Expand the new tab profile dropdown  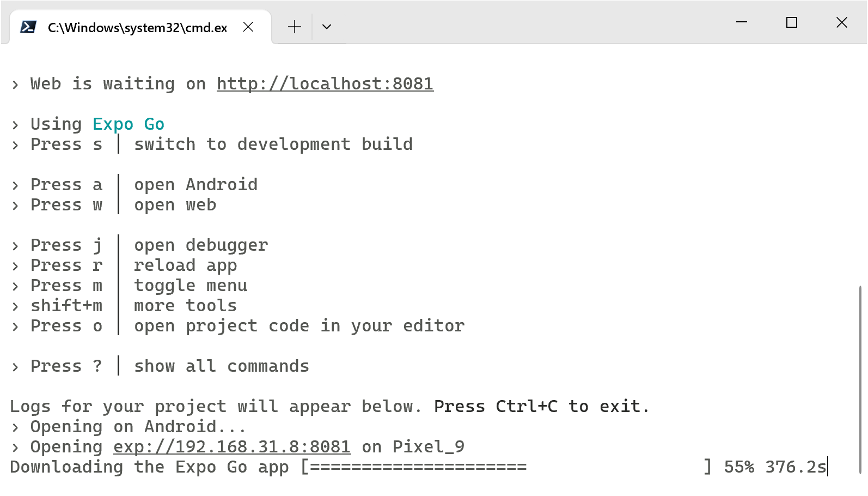coord(327,27)
